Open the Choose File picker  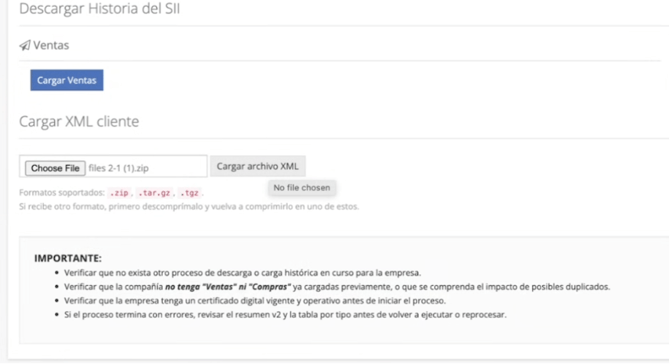pyautogui.click(x=55, y=168)
